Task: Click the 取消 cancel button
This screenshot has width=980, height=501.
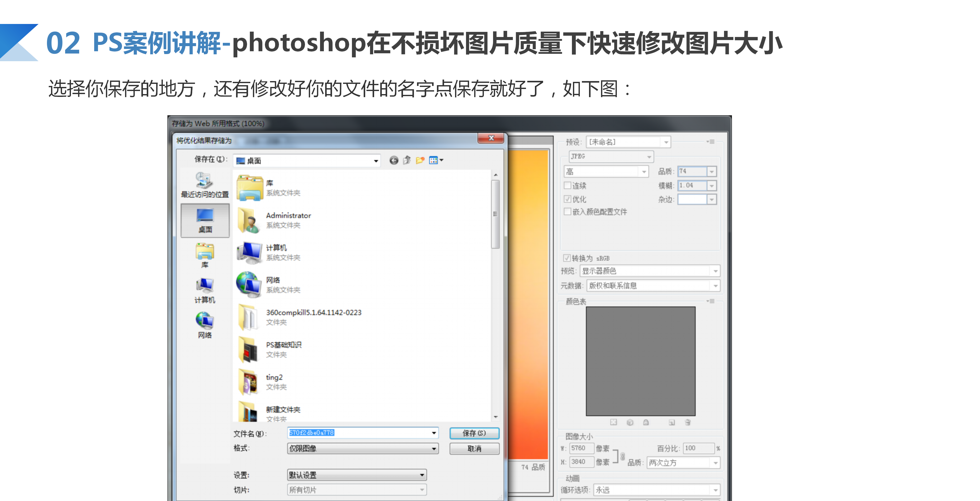Action: (474, 448)
